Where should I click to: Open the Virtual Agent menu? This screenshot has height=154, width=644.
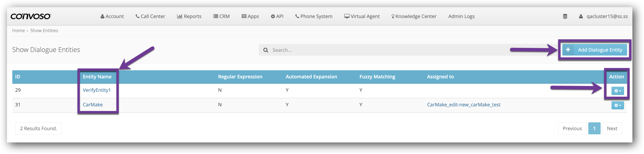362,16
